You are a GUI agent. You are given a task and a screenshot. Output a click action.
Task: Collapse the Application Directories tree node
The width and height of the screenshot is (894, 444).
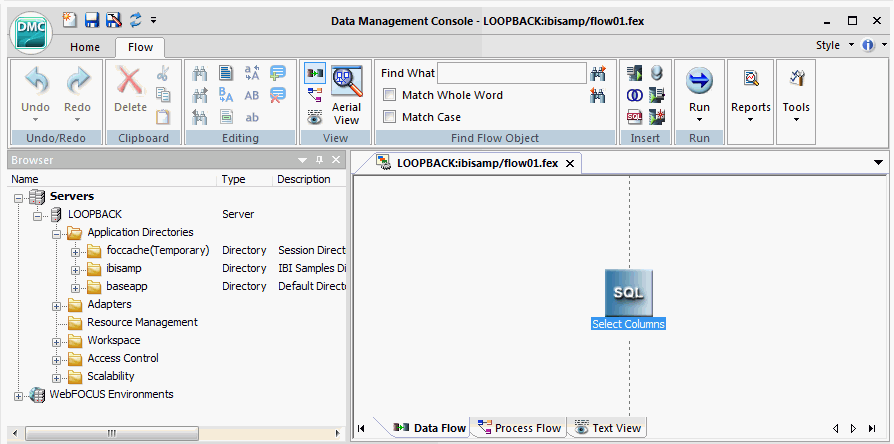[56, 233]
